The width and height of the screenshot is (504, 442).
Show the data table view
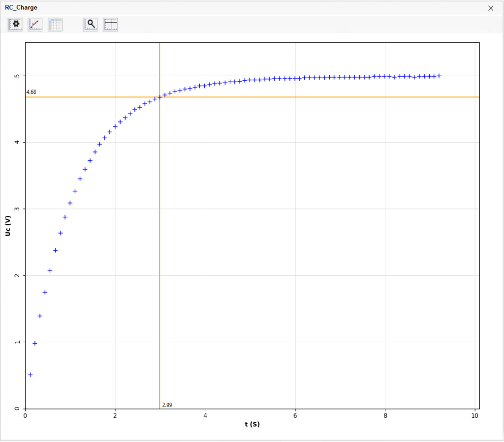click(x=55, y=24)
